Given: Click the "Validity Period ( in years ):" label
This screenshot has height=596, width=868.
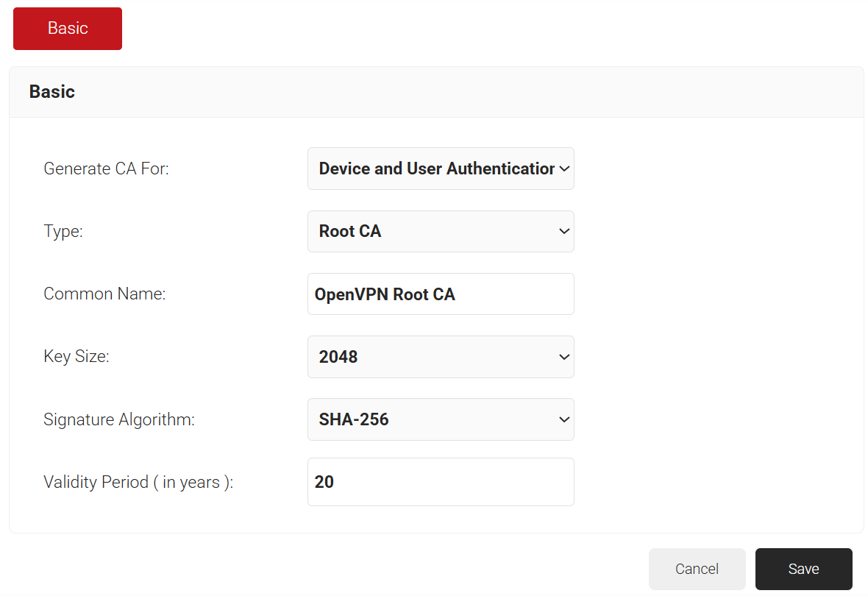Looking at the screenshot, I should pos(138,482).
